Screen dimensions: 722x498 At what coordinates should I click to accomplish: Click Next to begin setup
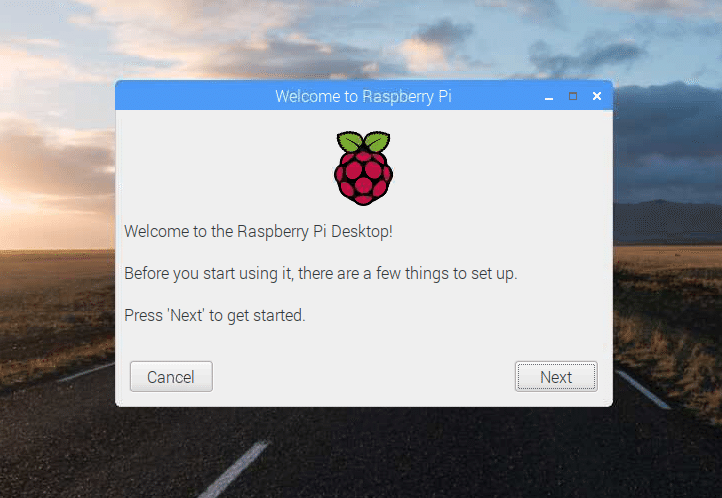pos(556,376)
